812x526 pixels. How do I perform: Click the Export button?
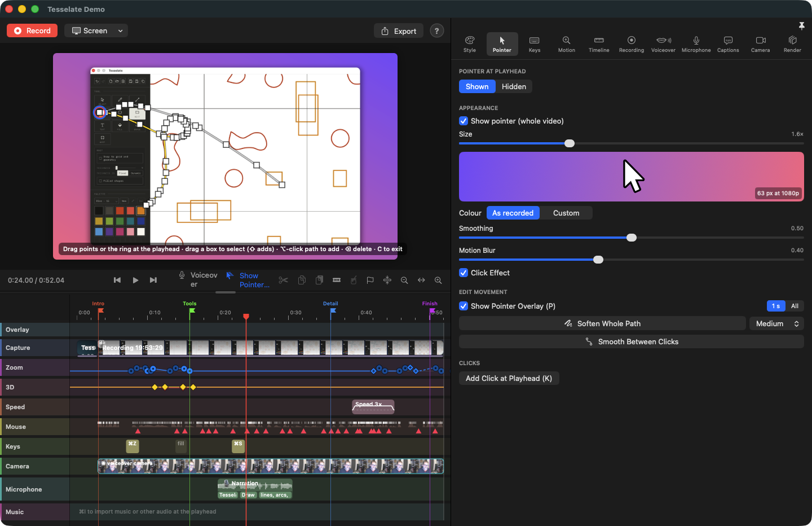399,31
